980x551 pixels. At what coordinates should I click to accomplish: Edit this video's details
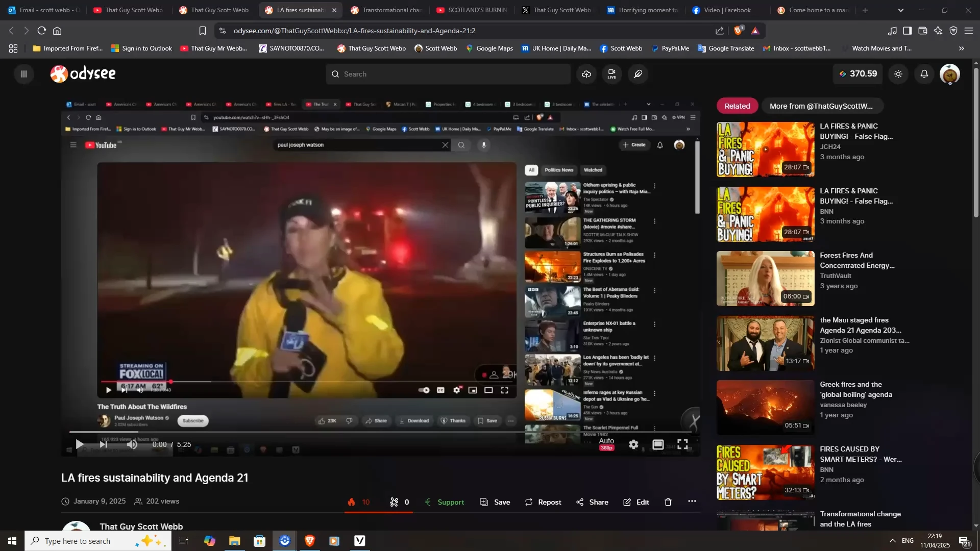(x=636, y=502)
